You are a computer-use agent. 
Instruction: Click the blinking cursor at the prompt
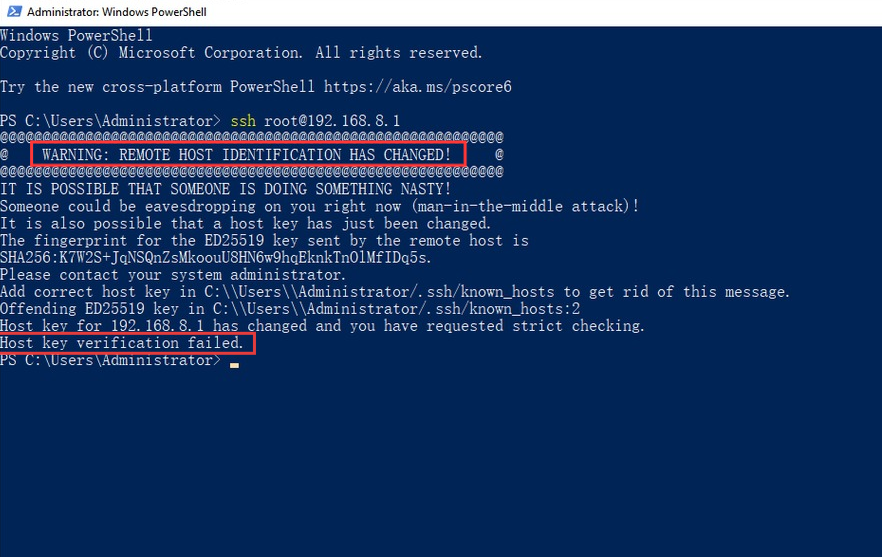coord(234,365)
